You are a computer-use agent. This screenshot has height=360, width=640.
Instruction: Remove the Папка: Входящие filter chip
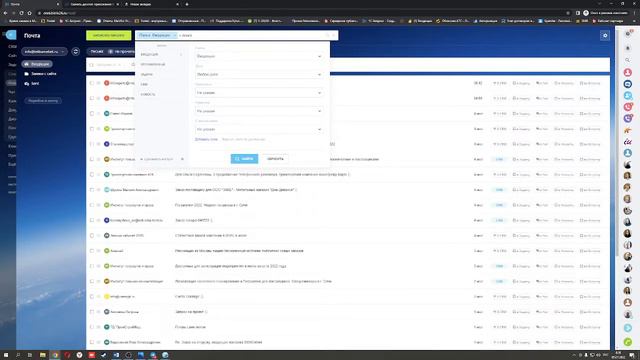coord(175,36)
